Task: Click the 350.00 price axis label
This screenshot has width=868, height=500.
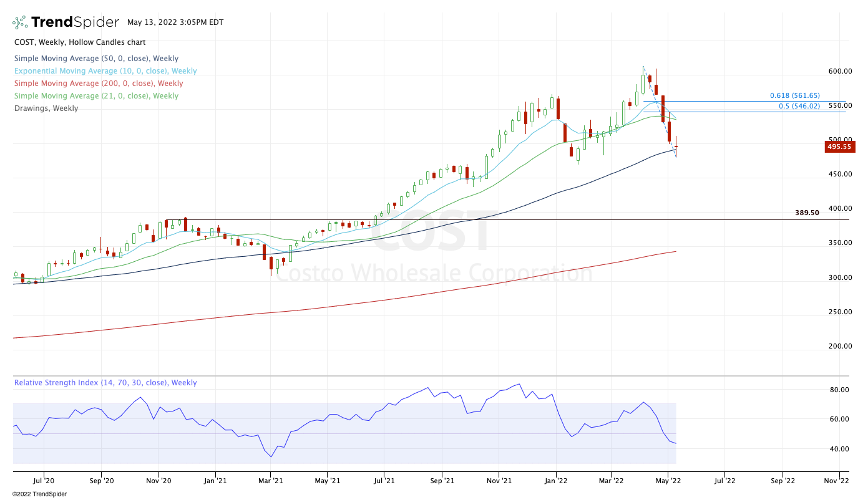Action: tap(840, 243)
